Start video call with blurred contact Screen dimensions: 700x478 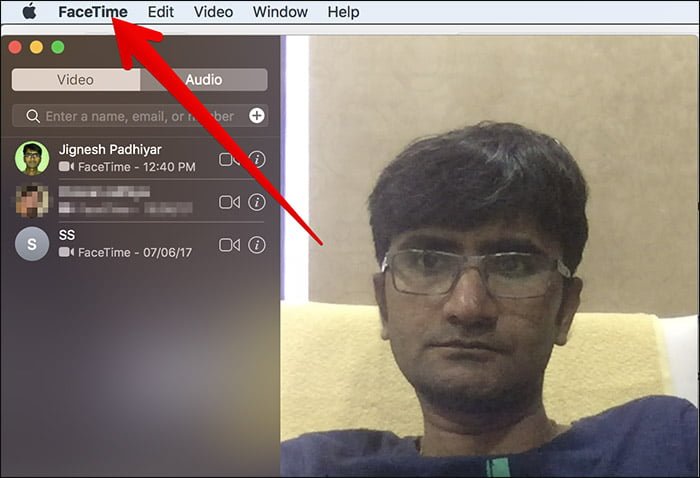[229, 202]
